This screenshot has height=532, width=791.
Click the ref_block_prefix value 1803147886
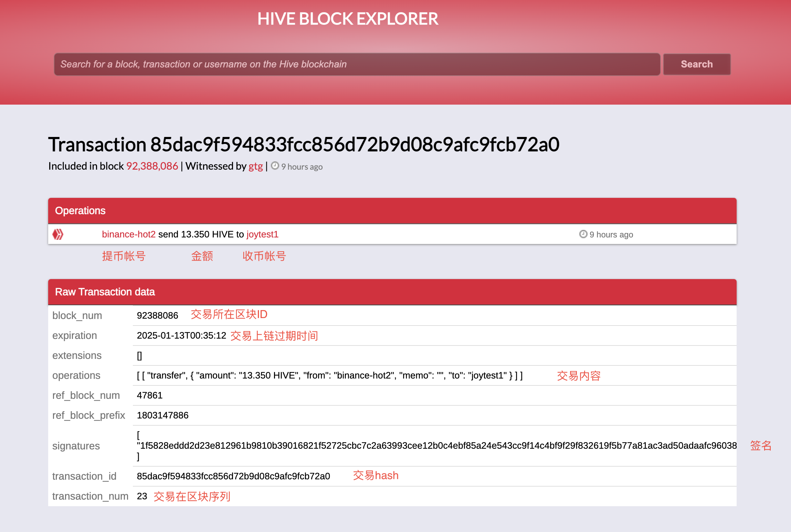click(162, 415)
